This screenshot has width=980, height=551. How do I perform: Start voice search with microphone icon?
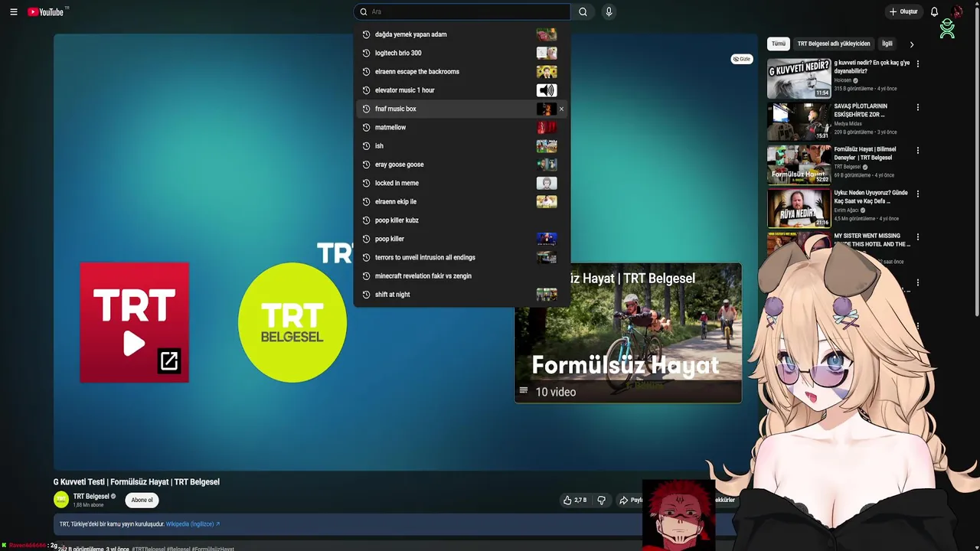pyautogui.click(x=609, y=11)
